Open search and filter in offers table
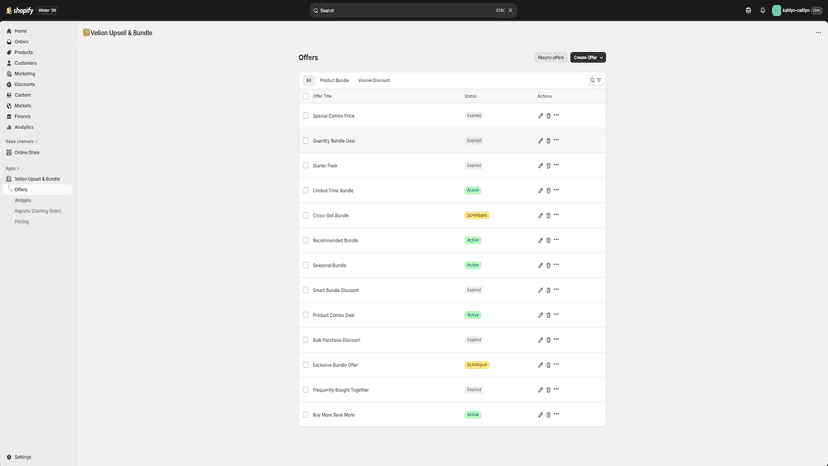 tap(595, 80)
